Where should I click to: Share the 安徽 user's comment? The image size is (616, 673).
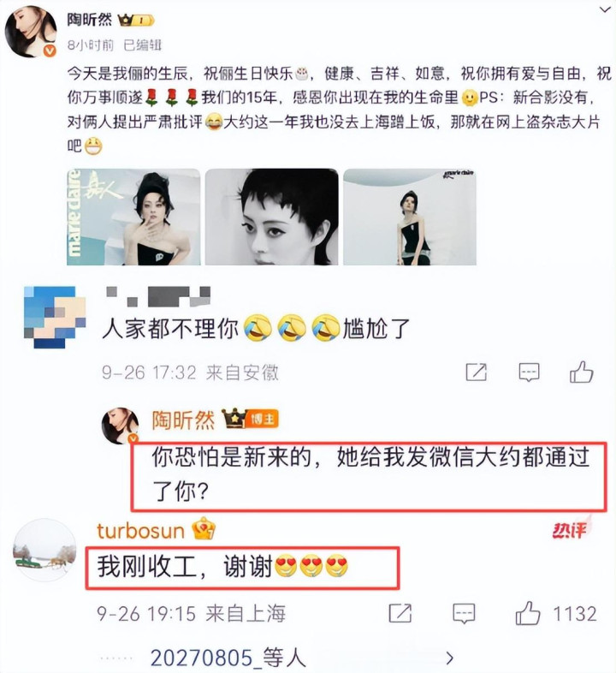coord(477,372)
